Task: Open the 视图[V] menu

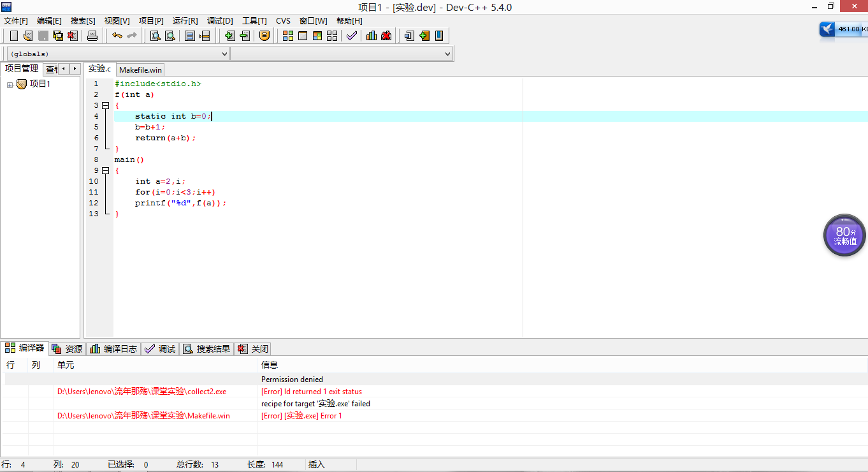Action: [117, 21]
